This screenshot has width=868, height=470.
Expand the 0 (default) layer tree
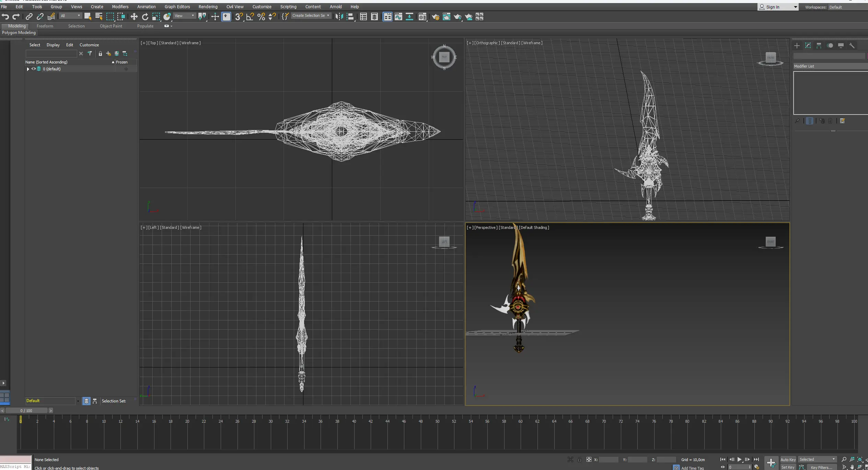pyautogui.click(x=28, y=69)
